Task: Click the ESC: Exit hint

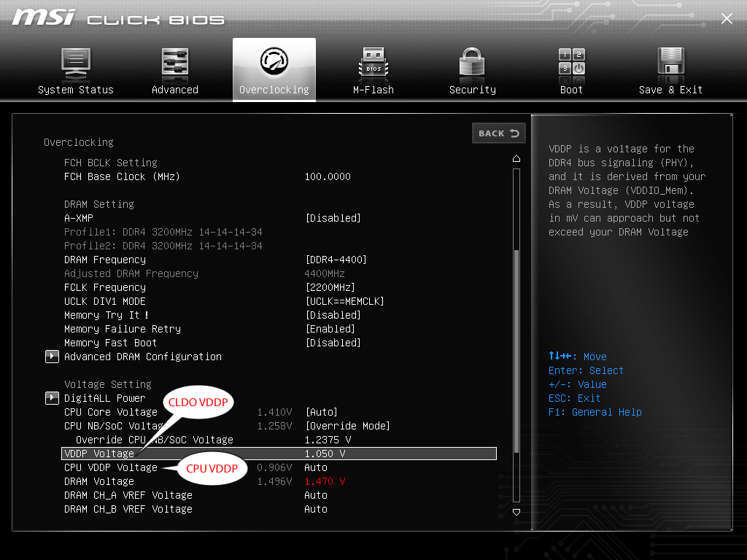Action: point(575,398)
